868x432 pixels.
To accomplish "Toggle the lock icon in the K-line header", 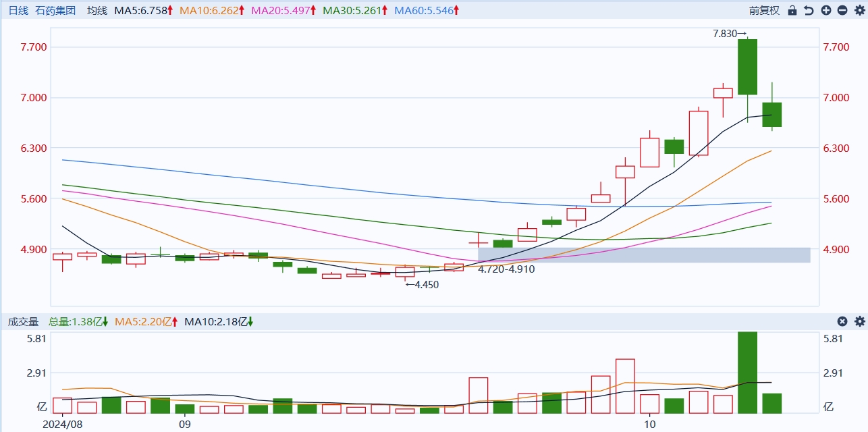I will tap(792, 10).
